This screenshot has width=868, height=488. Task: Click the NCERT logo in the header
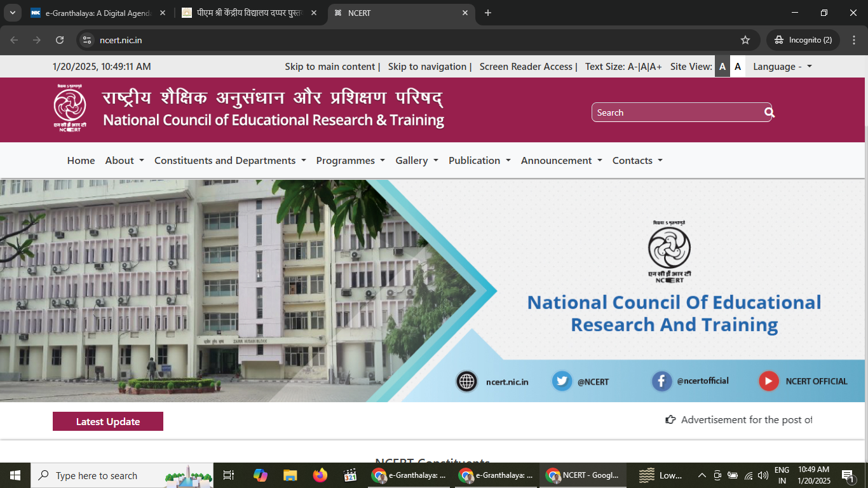coord(70,109)
